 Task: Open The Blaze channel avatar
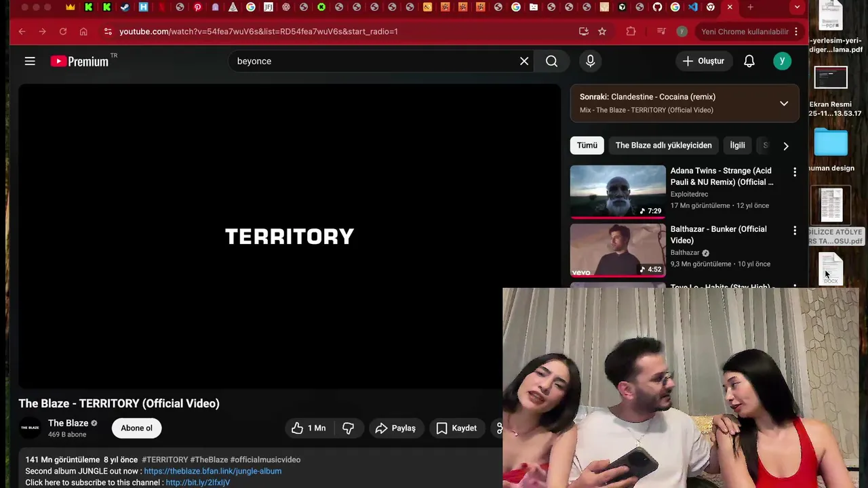(30, 428)
